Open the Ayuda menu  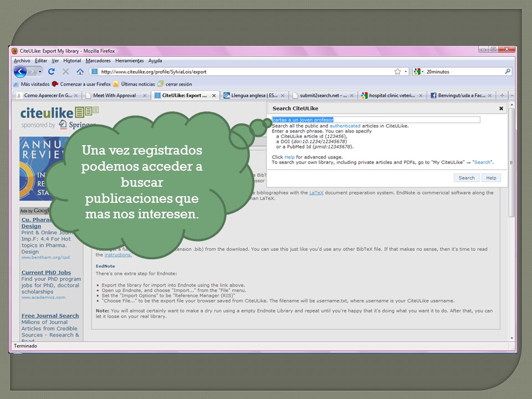point(155,61)
